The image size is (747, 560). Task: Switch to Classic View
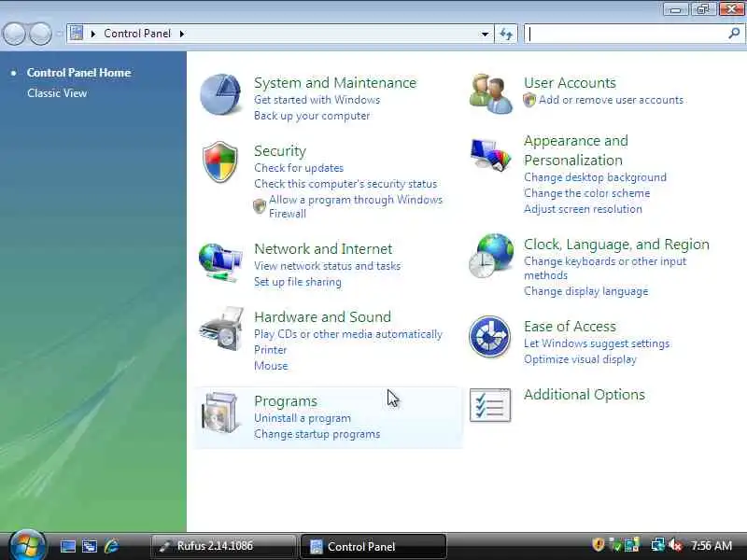(x=57, y=93)
